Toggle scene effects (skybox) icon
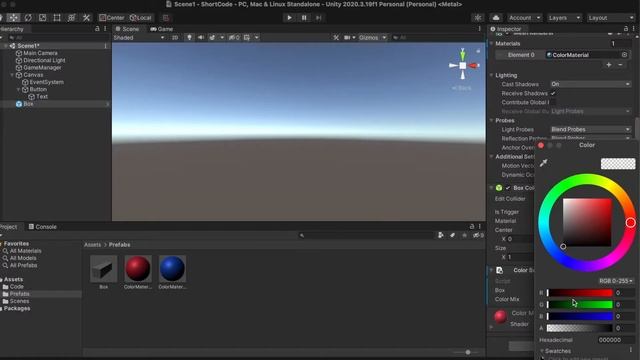 (x=212, y=38)
